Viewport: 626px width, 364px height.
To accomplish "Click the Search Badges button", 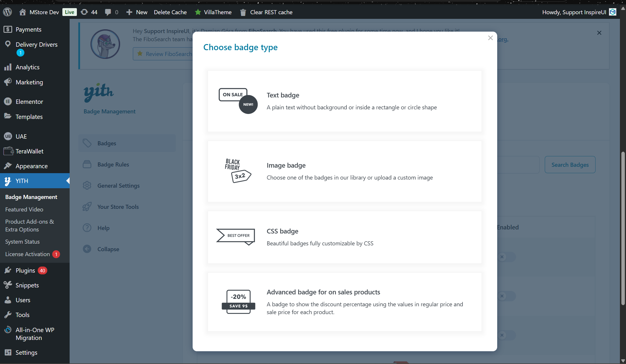I will [x=570, y=165].
